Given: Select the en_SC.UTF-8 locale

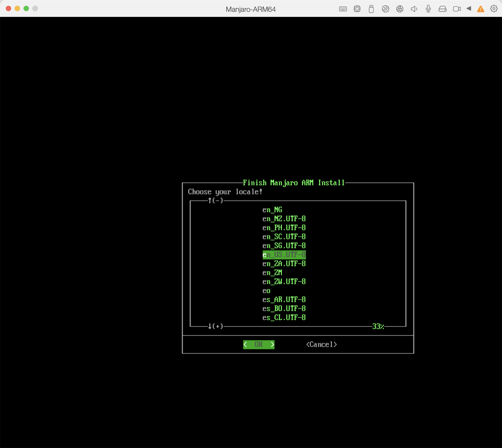Looking at the screenshot, I should tap(284, 236).
